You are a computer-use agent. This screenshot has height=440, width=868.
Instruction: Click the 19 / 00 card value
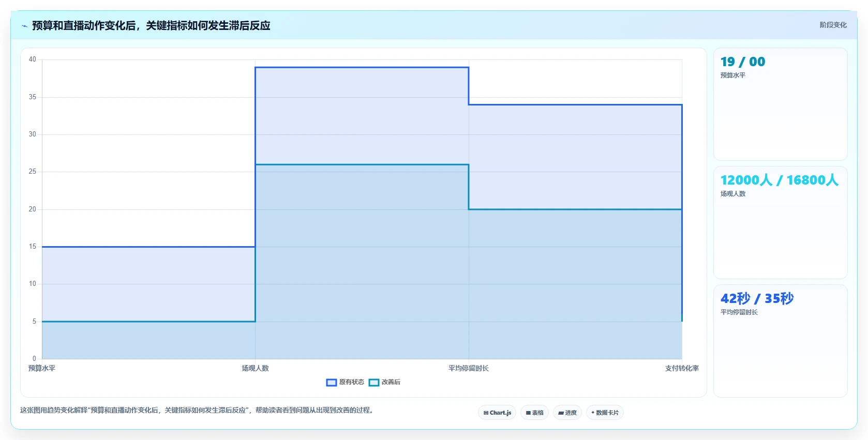(x=743, y=62)
